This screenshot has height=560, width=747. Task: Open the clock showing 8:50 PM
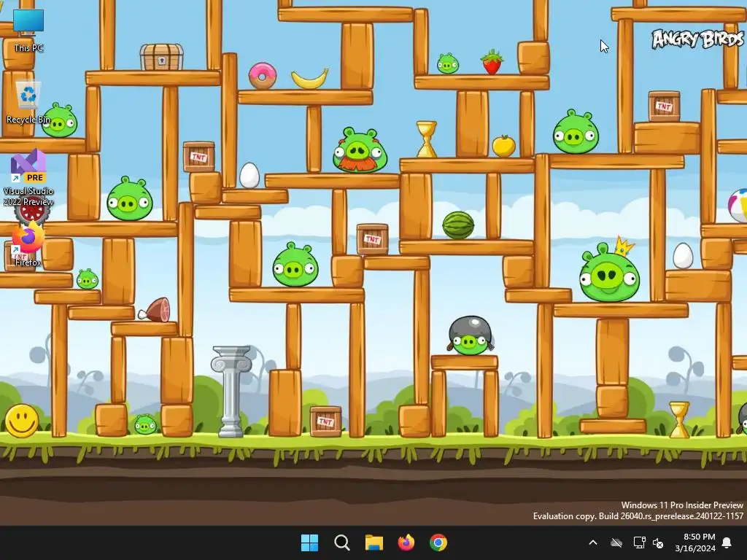(695, 542)
